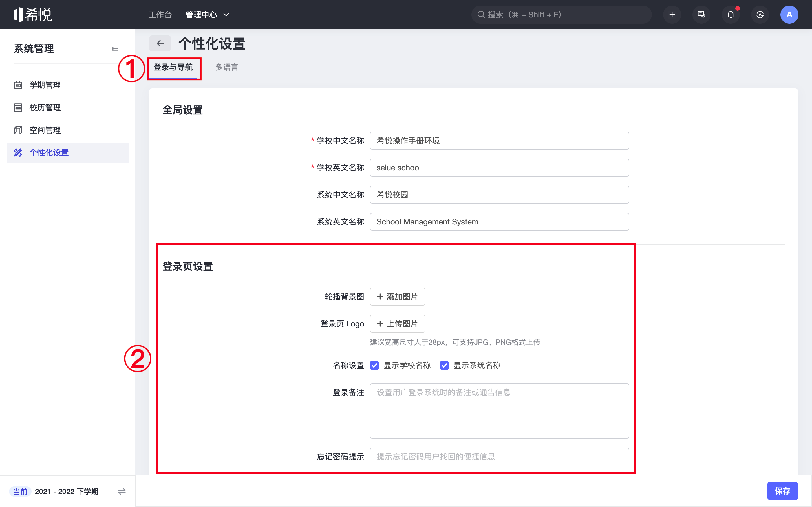Screen dimensions: 812x507
Task: Open 空间管理 in the sidebar
Action: coord(45,130)
